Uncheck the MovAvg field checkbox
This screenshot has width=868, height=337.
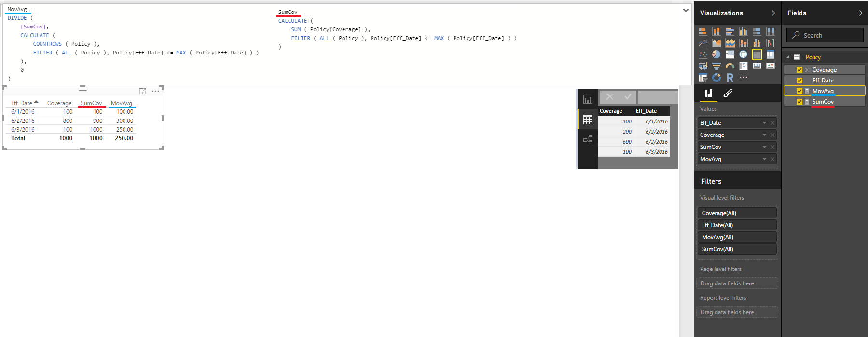pyautogui.click(x=799, y=91)
